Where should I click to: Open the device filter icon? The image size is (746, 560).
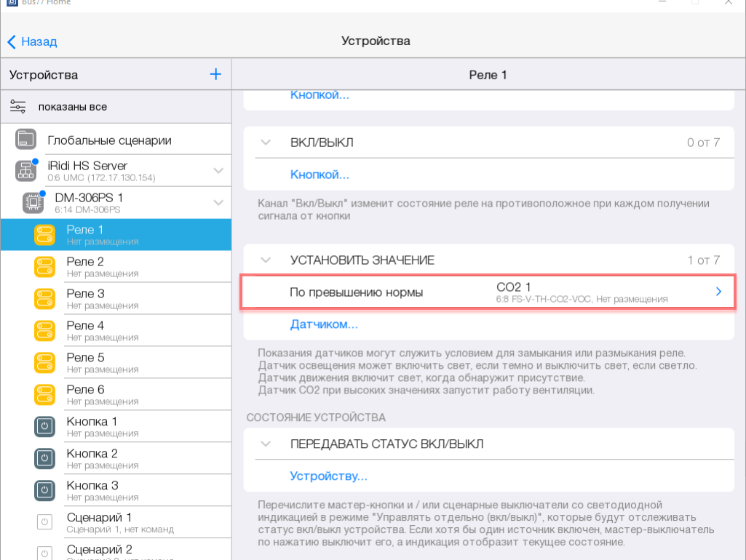18,107
